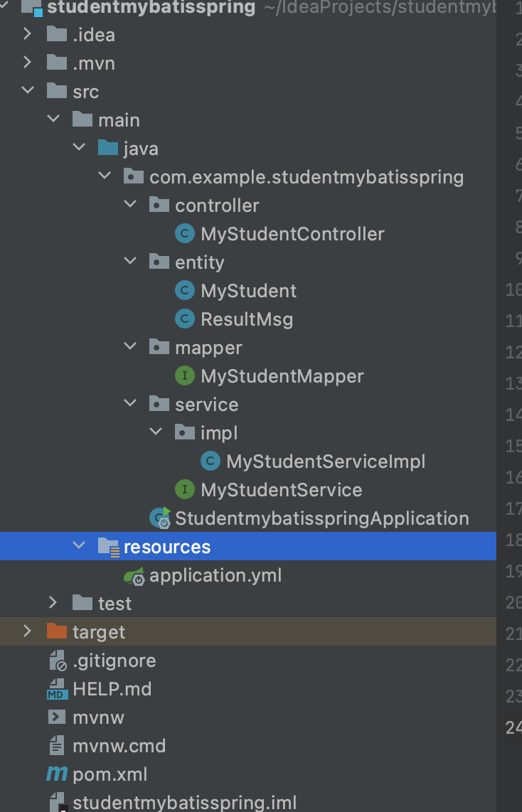Collapse the src folder chevron

28,90
